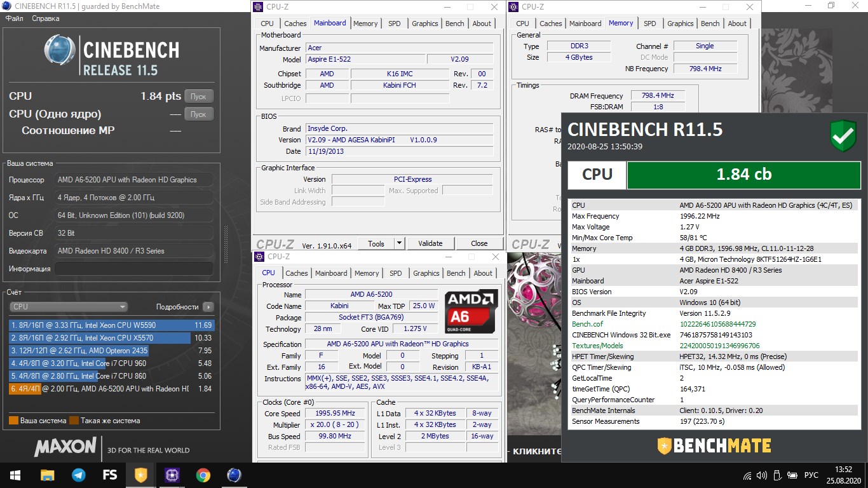Open clock and date in taskbar
Image resolution: width=868 pixels, height=488 pixels.
click(845, 475)
